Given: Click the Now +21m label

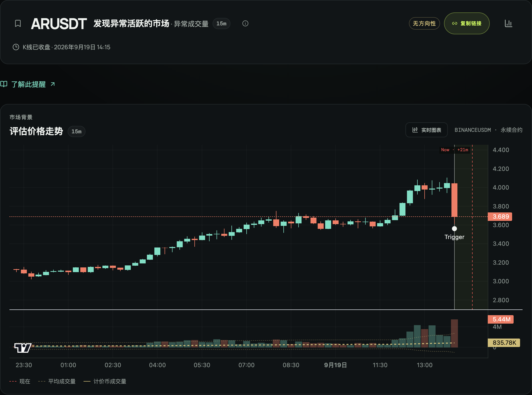Looking at the screenshot, I should click(455, 150).
